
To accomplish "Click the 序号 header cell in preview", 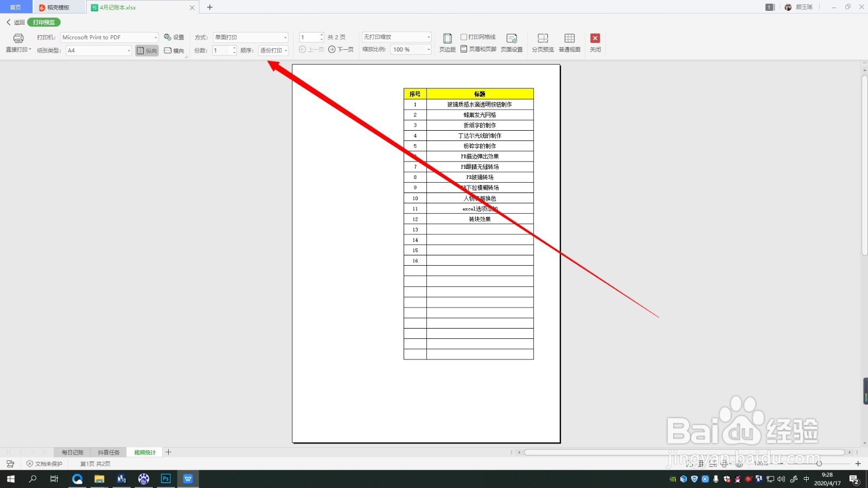I will [415, 94].
